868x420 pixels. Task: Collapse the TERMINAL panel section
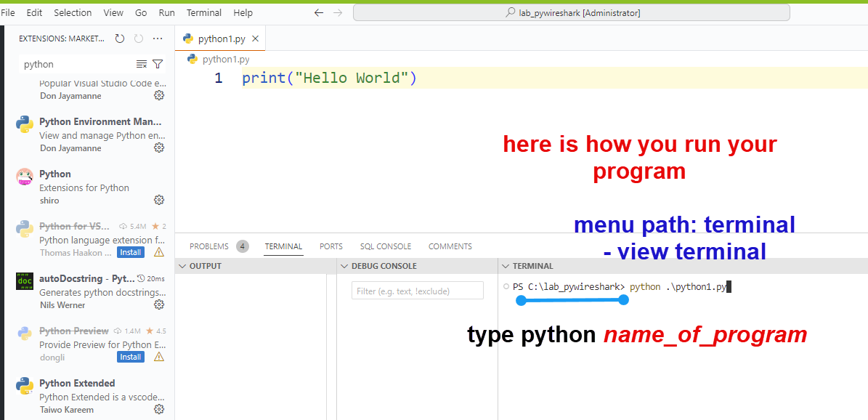506,266
